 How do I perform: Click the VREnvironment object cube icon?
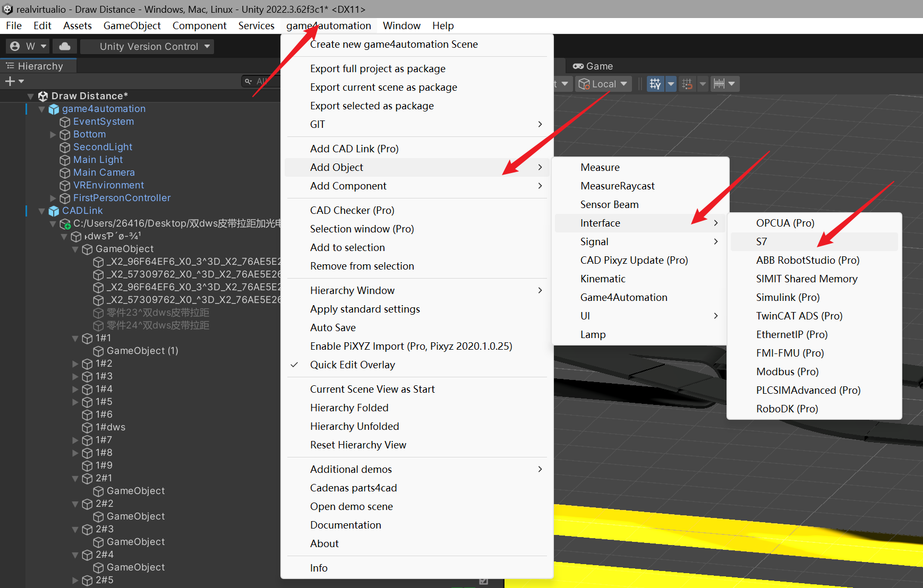point(65,185)
